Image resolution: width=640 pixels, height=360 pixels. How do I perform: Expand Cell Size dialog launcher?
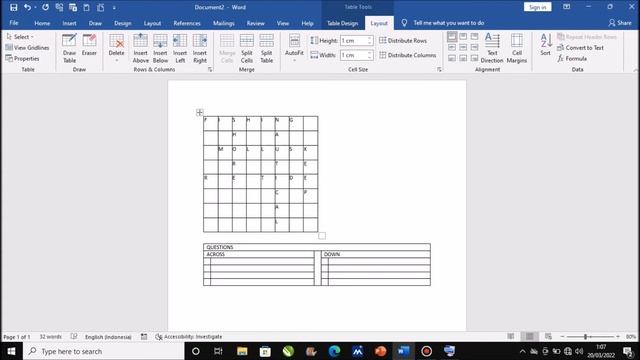[439, 70]
